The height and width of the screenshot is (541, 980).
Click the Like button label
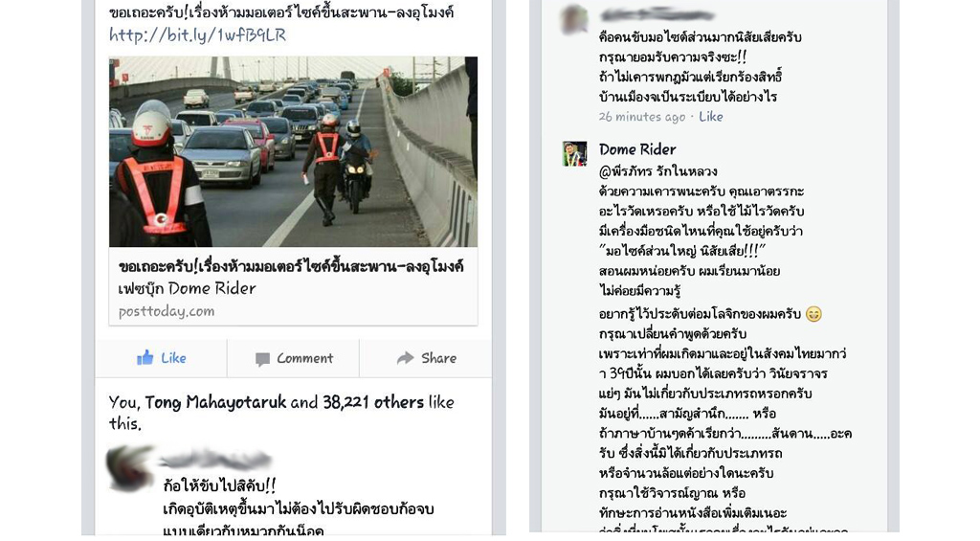pyautogui.click(x=173, y=358)
